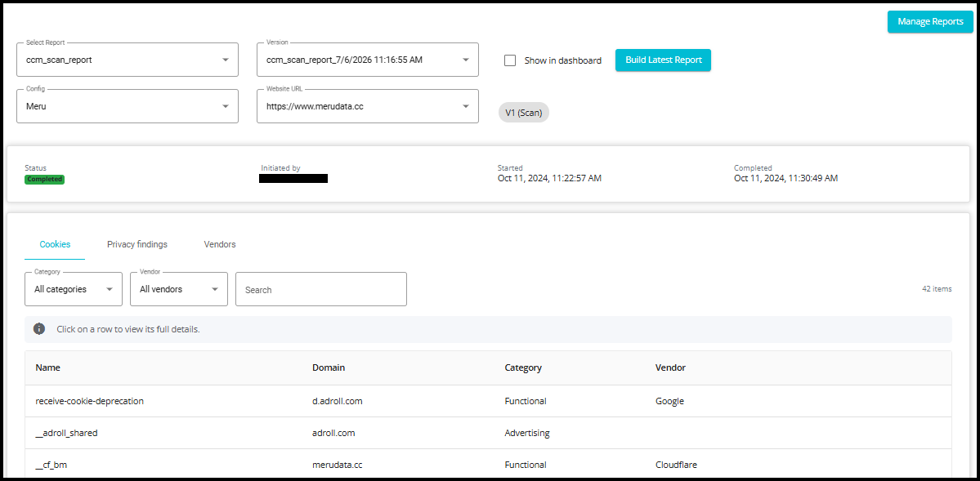Screen dimensions: 980x481
Task: Open the Version dropdown
Action: point(368,60)
